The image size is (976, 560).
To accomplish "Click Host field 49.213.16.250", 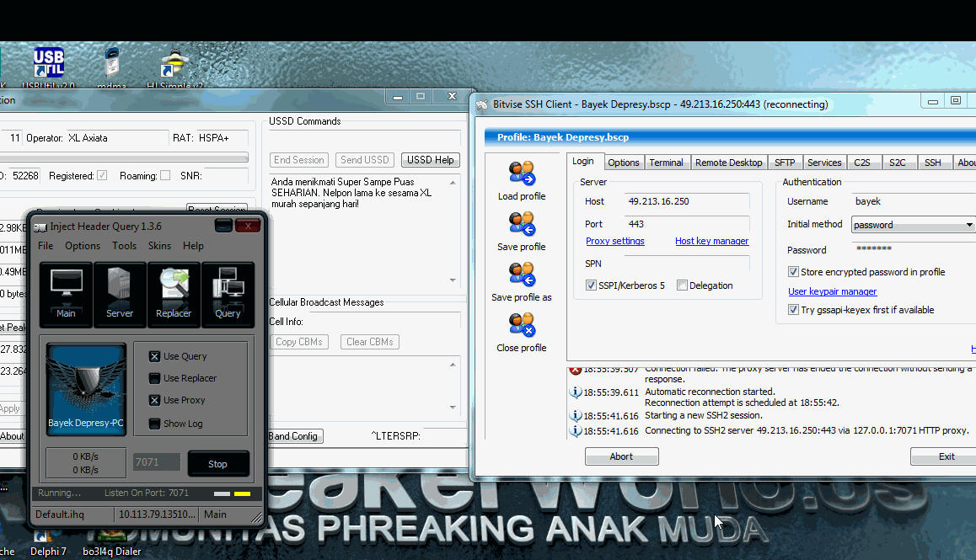I will 687,201.
